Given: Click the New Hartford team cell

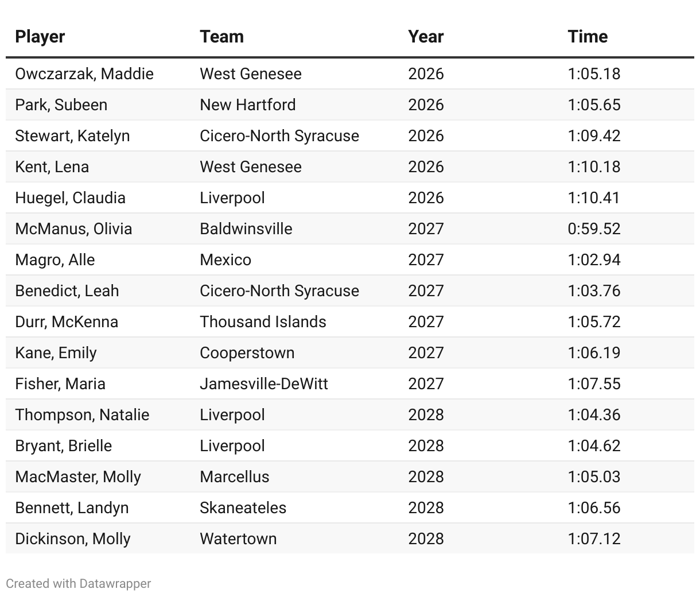Looking at the screenshot, I should tap(248, 105).
